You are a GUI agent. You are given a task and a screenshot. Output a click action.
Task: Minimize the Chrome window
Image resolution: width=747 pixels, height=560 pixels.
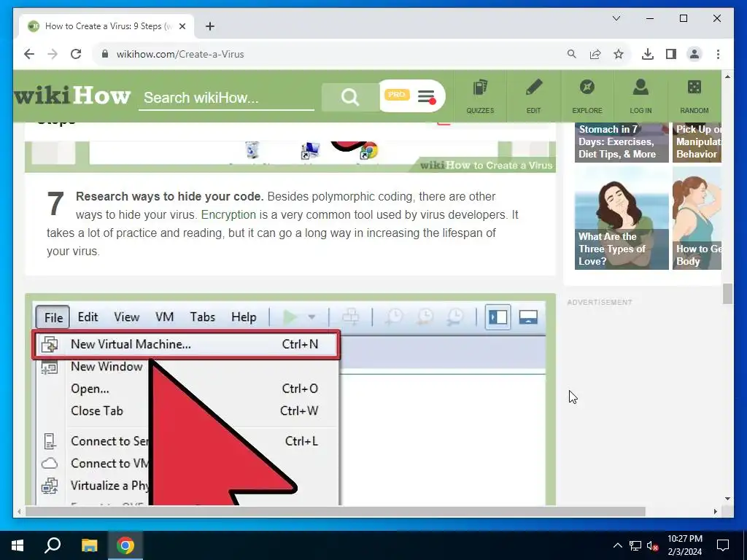tap(650, 18)
